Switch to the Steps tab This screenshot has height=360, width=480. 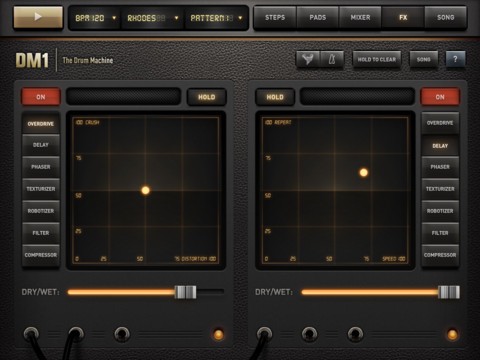click(x=275, y=17)
